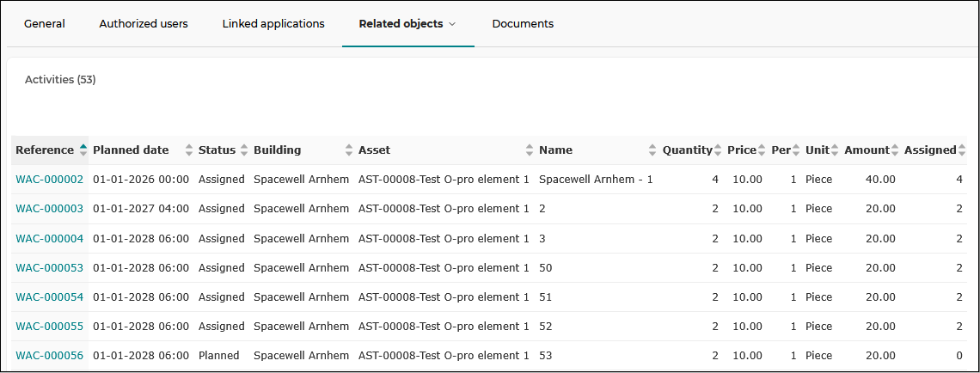Sort table using Status column arrows
Viewport: 980px width, 373px height.
244,150
